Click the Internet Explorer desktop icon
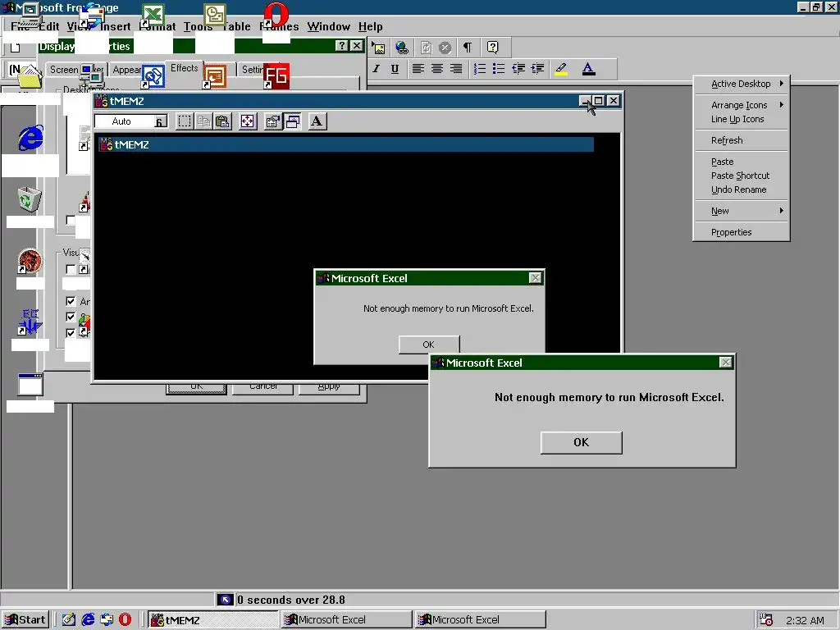Viewport: 840px width, 630px height. point(30,138)
